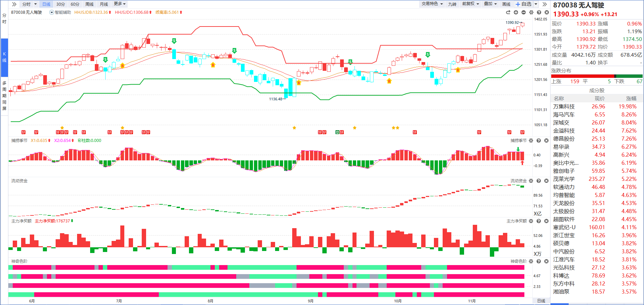Open help for the main chart indicator
644x305 pixels.
[539, 12]
